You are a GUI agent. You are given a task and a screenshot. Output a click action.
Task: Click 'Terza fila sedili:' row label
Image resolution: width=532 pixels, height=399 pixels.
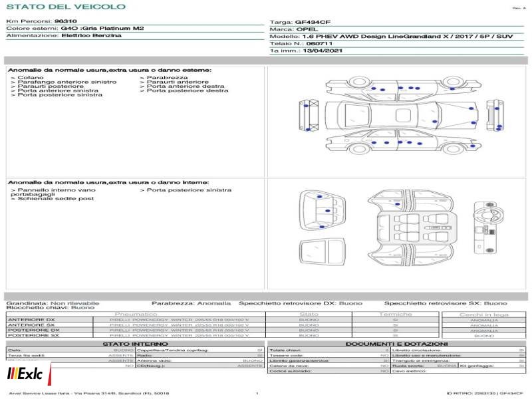click(27, 355)
